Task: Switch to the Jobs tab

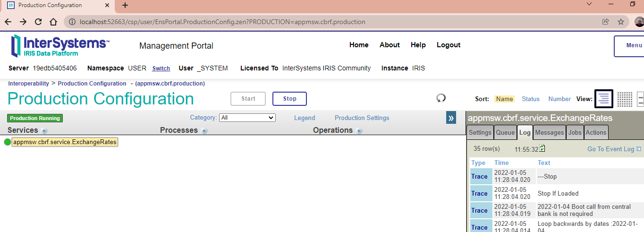Action: click(575, 132)
